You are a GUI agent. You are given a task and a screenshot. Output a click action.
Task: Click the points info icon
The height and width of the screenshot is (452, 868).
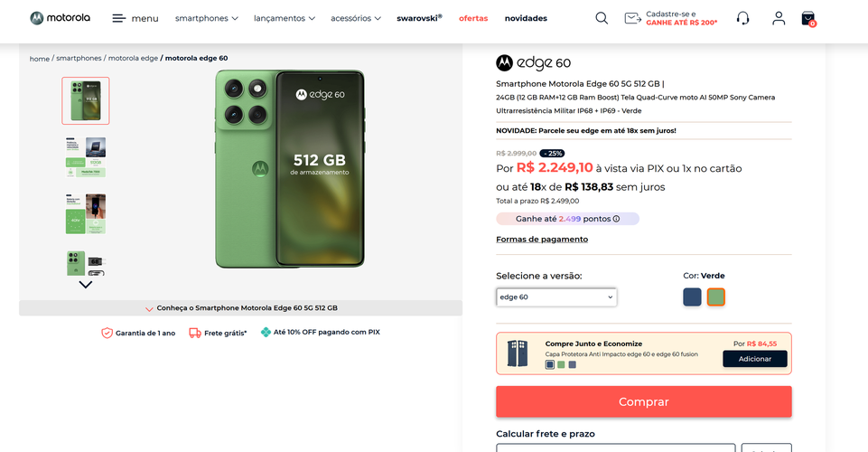(x=616, y=219)
